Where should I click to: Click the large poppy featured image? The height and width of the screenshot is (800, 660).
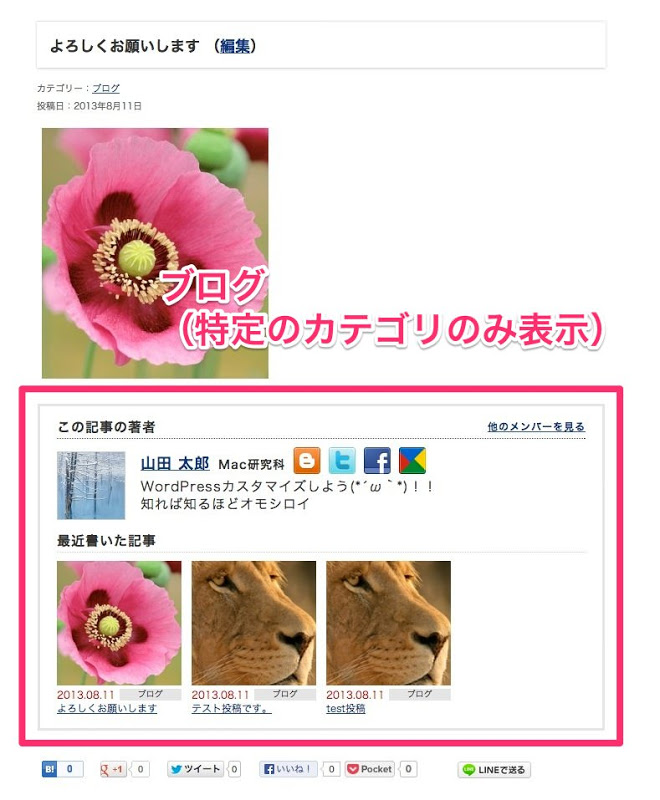pyautogui.click(x=155, y=253)
